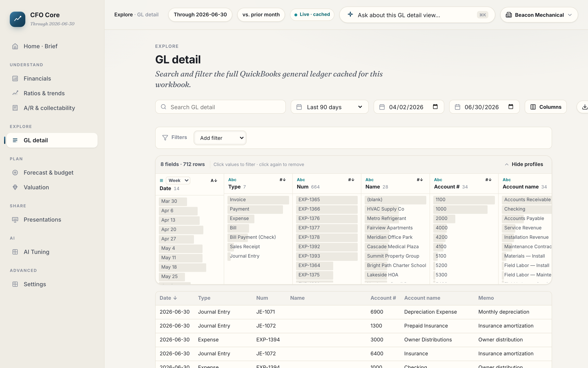The height and width of the screenshot is (368, 588).
Task: Click the CFO Core logo icon
Action: [18, 19]
